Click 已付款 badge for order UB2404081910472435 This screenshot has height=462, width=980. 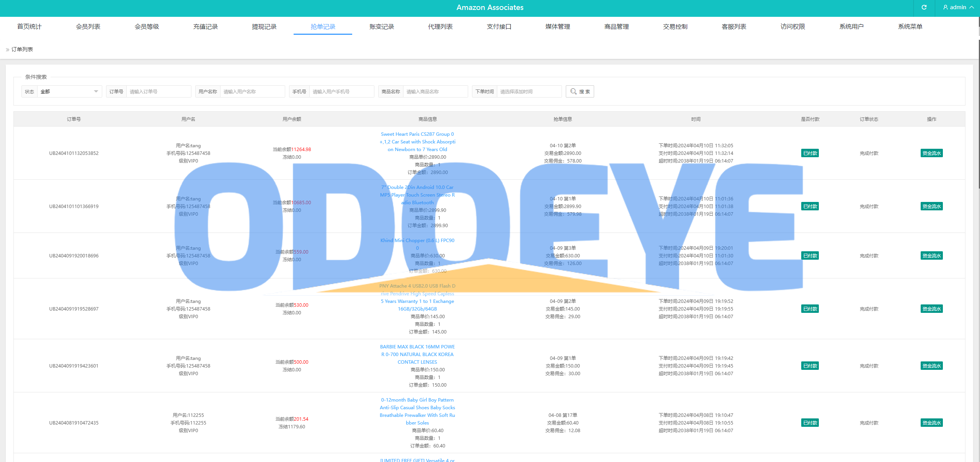pyautogui.click(x=810, y=423)
